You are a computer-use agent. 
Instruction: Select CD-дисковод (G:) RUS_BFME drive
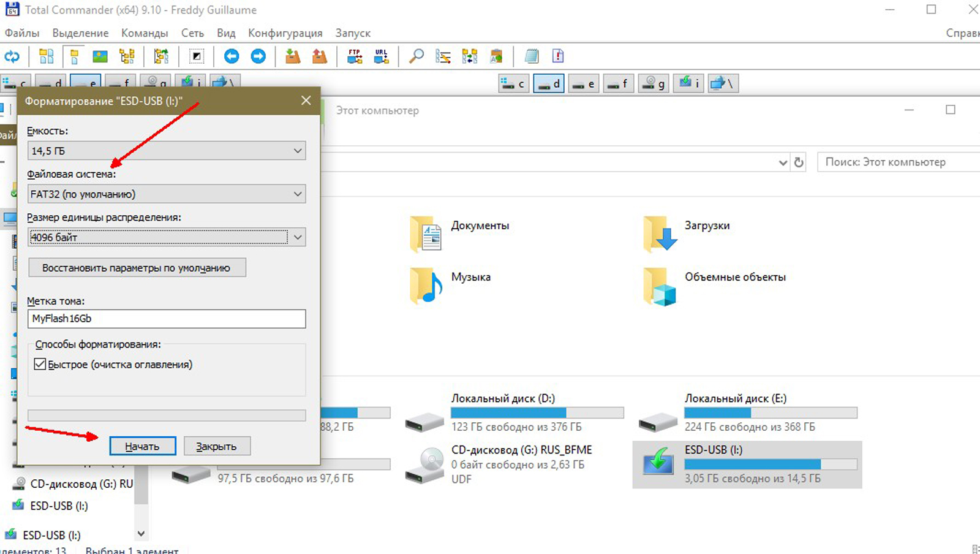(x=499, y=464)
